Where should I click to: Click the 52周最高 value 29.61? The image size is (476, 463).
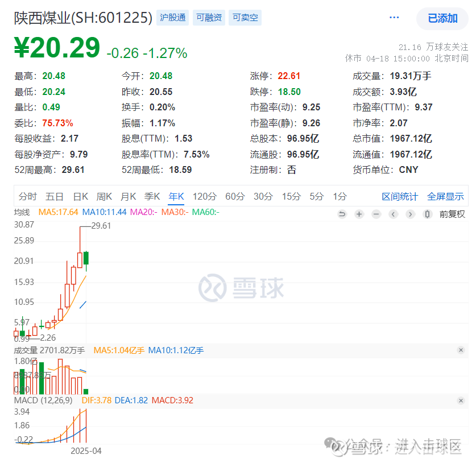click(73, 170)
